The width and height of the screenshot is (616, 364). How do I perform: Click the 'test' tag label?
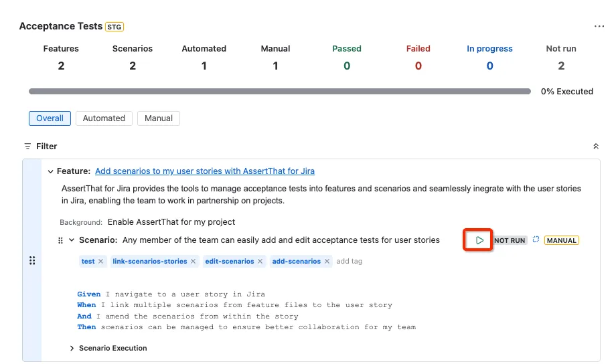(x=88, y=261)
